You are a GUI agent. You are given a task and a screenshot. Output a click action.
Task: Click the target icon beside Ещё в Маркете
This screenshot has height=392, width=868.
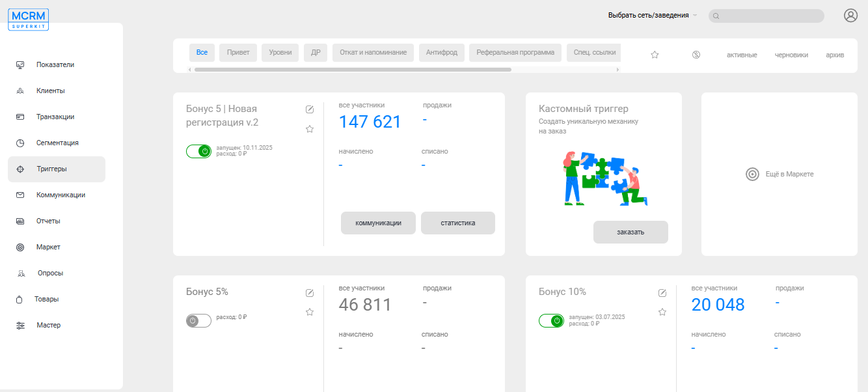click(753, 174)
